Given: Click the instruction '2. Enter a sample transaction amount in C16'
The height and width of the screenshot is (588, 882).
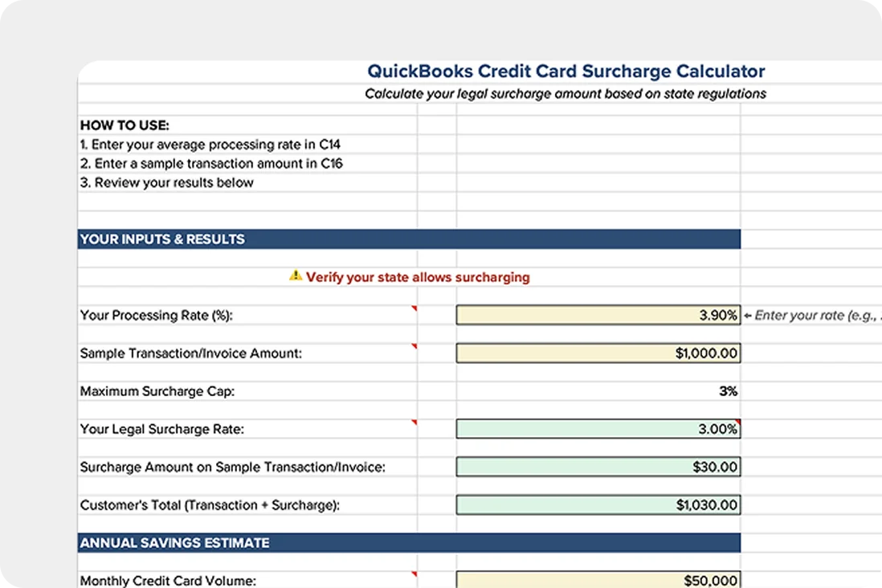Looking at the screenshot, I should click(x=211, y=164).
